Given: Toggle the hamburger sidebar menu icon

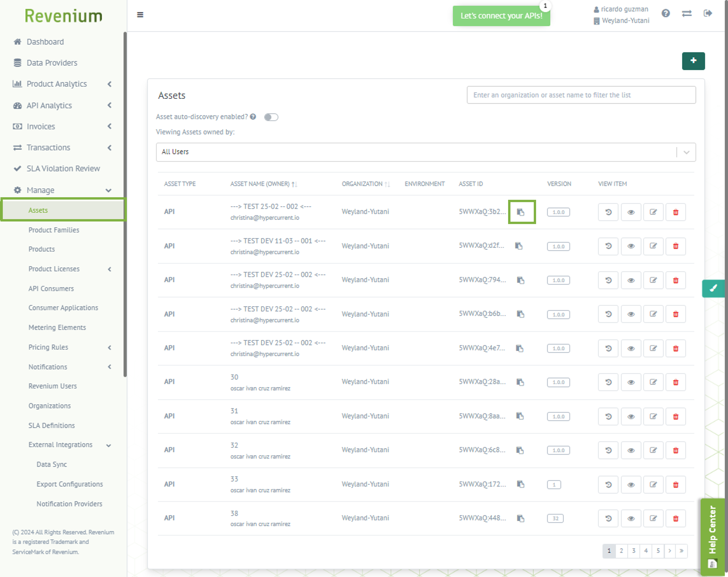Looking at the screenshot, I should click(140, 14).
